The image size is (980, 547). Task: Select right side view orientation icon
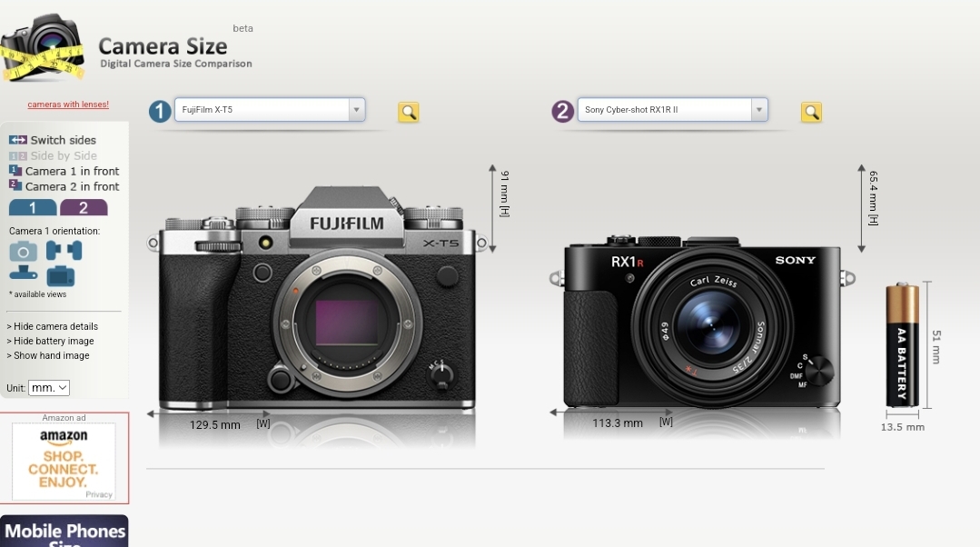pos(74,251)
